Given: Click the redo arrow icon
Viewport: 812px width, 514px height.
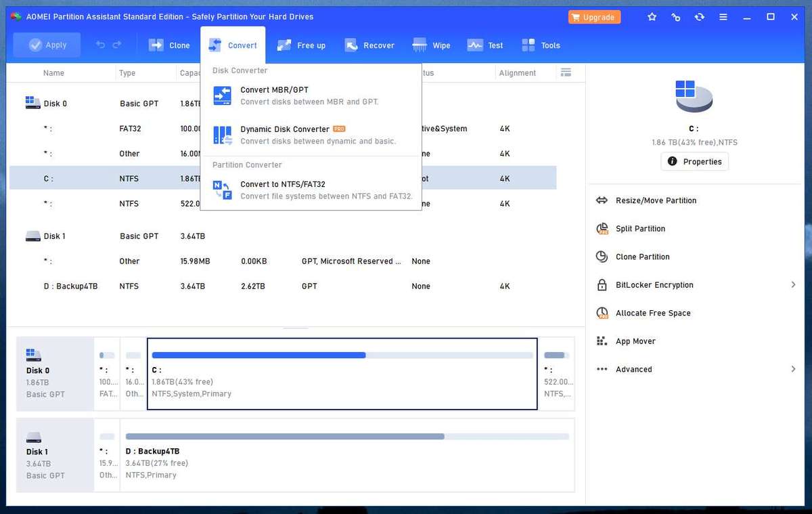Looking at the screenshot, I should (117, 45).
